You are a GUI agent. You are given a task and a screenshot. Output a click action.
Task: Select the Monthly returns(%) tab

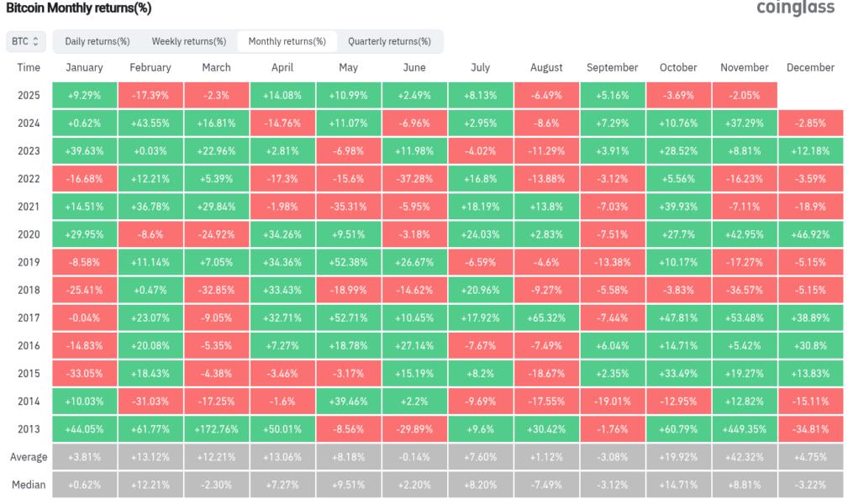point(288,40)
